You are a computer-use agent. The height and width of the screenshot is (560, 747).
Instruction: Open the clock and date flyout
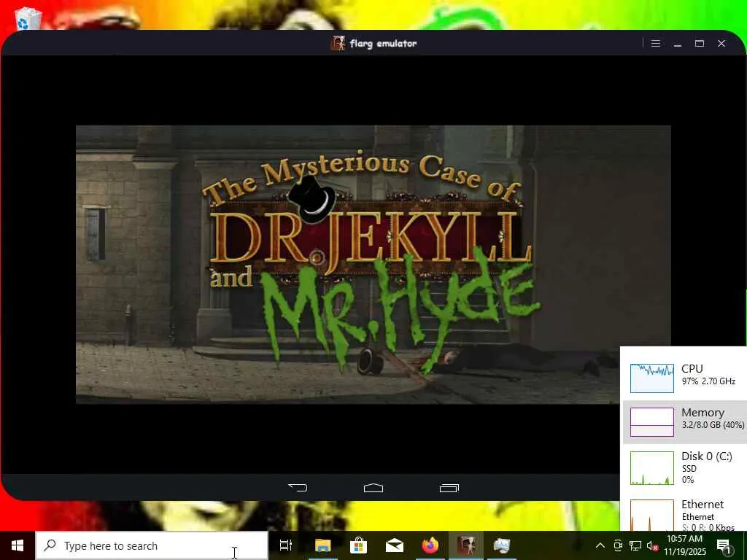[x=684, y=545]
